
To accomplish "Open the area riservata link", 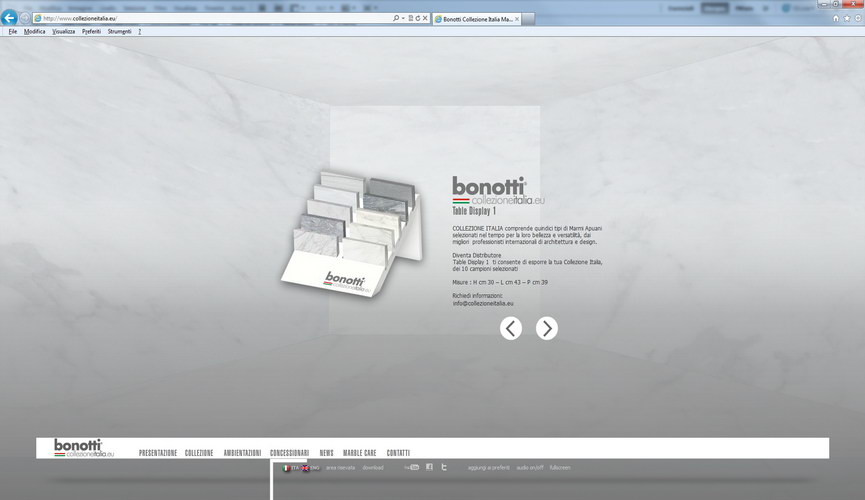I will (x=340, y=467).
